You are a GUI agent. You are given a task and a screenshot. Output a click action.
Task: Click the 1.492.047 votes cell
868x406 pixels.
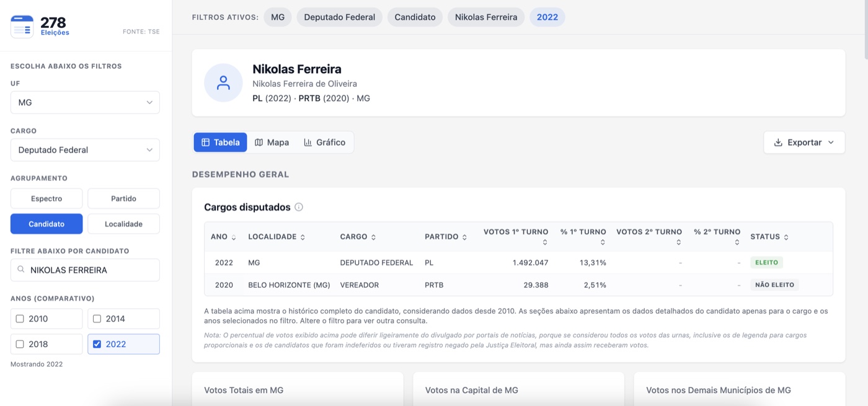pos(530,262)
